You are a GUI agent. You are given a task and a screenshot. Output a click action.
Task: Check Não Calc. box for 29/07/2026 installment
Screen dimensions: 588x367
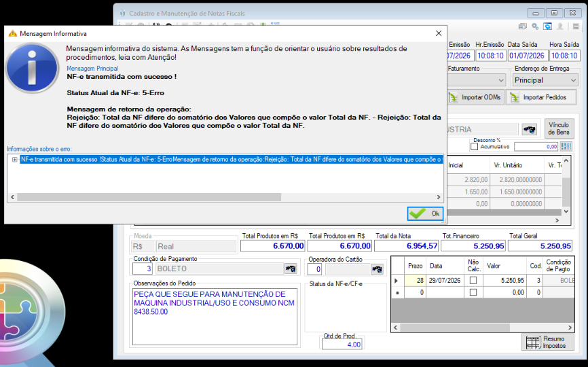click(x=473, y=280)
